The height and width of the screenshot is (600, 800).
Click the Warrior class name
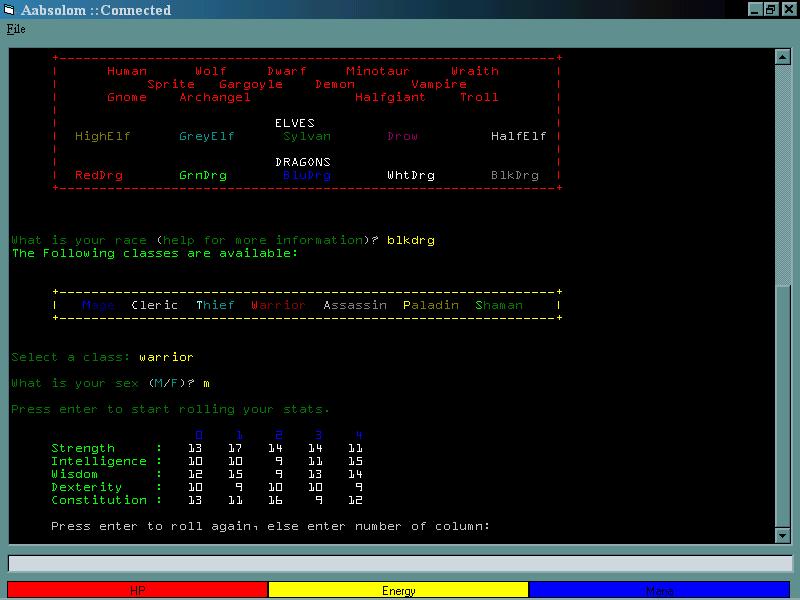(278, 305)
